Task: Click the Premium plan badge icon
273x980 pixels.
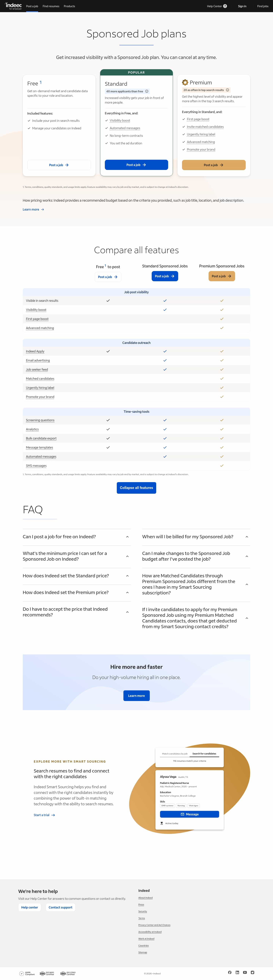Action: tap(185, 83)
